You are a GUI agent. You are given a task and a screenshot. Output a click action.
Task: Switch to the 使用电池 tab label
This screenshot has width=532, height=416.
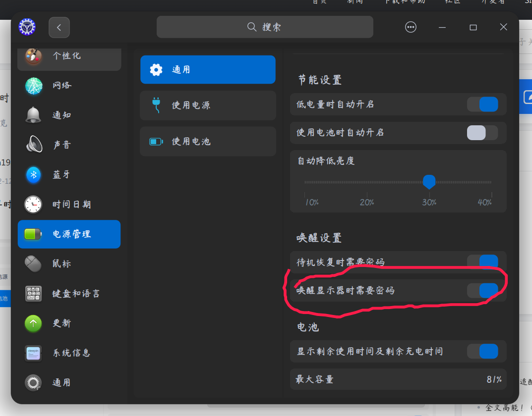point(191,142)
